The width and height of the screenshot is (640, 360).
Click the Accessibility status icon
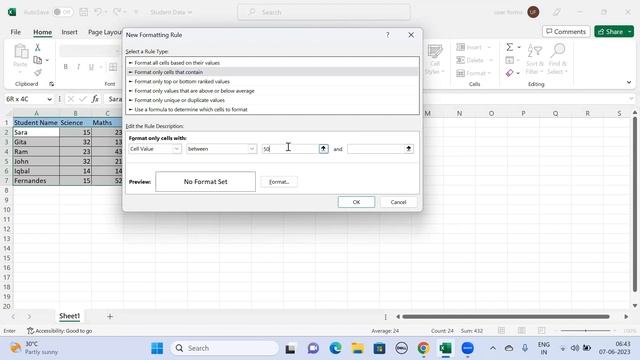click(30, 331)
